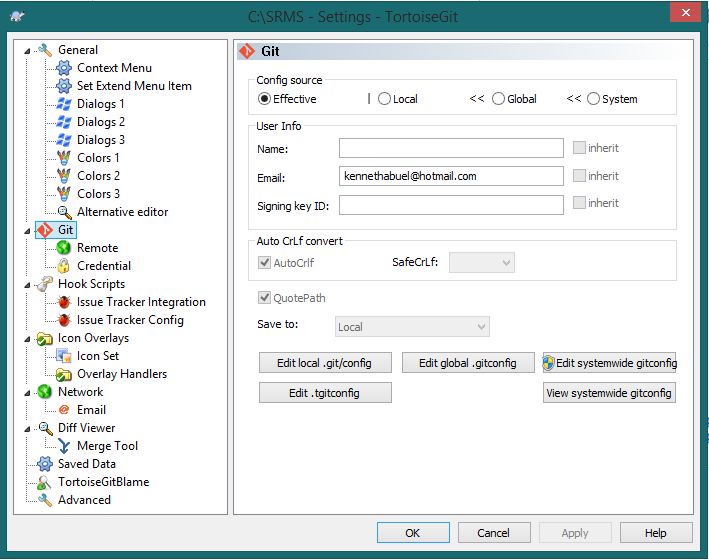Collapse the Hook Scripts tree node

click(27, 285)
